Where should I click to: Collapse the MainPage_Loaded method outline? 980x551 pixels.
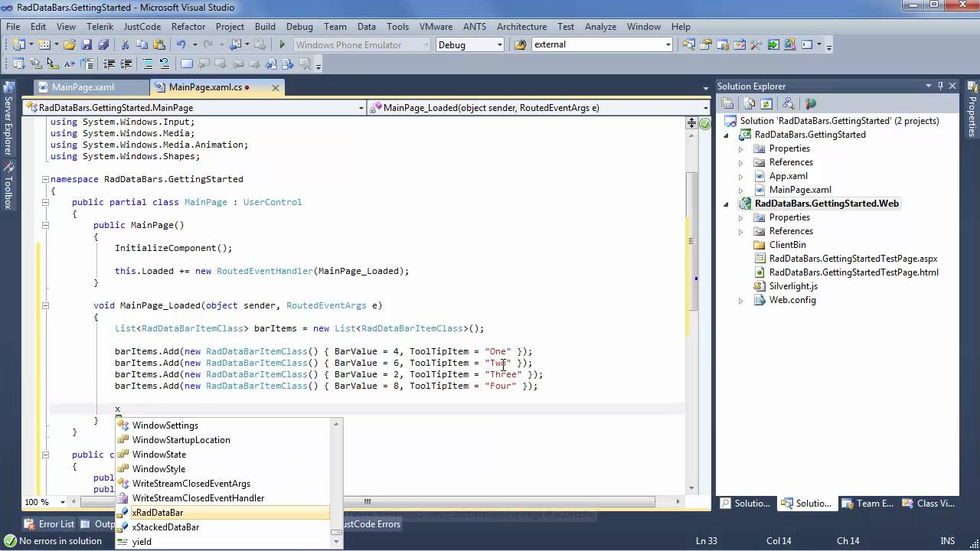(x=45, y=305)
